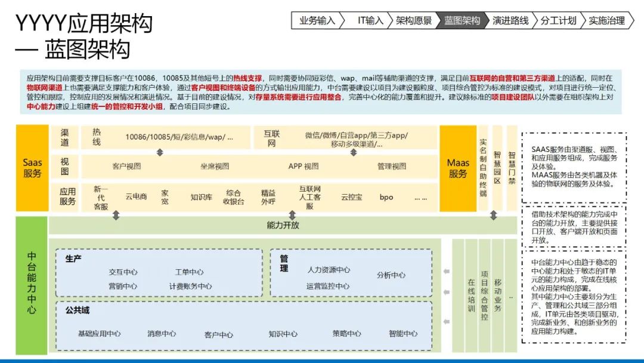Select 计费账务中心

(191, 286)
